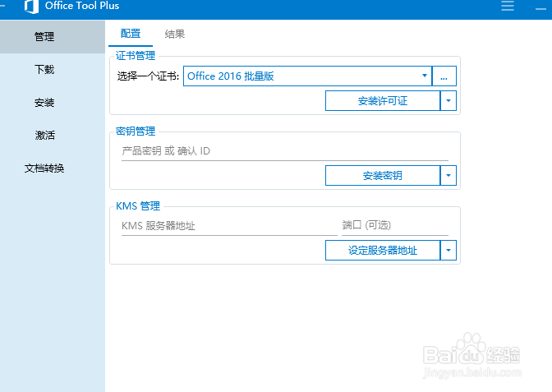Click the 证书管理 group title

pos(136,56)
